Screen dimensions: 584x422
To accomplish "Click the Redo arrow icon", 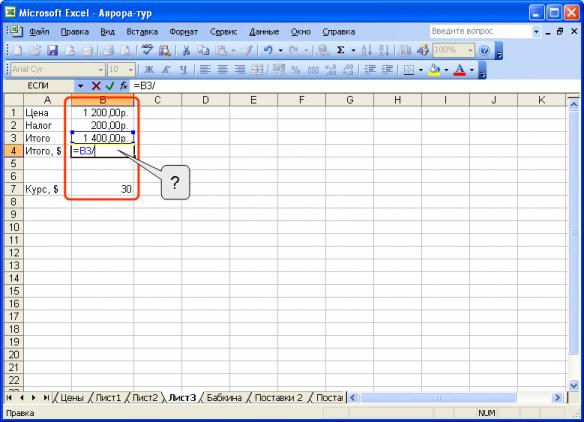I will (293, 50).
